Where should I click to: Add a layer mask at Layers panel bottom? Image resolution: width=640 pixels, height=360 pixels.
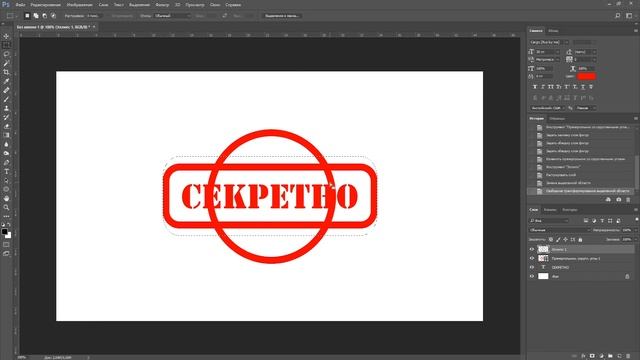(592, 356)
